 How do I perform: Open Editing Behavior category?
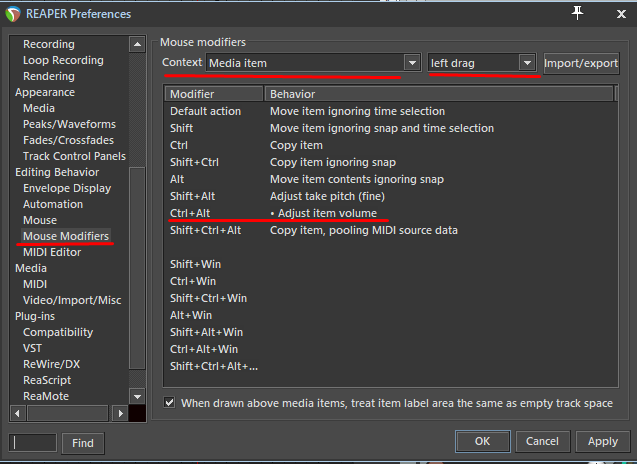[57, 172]
